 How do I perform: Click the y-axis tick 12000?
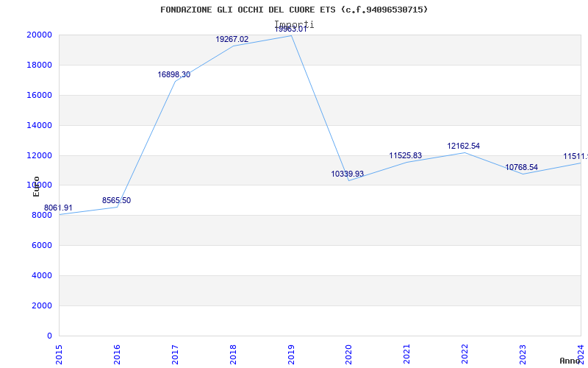(x=39, y=155)
